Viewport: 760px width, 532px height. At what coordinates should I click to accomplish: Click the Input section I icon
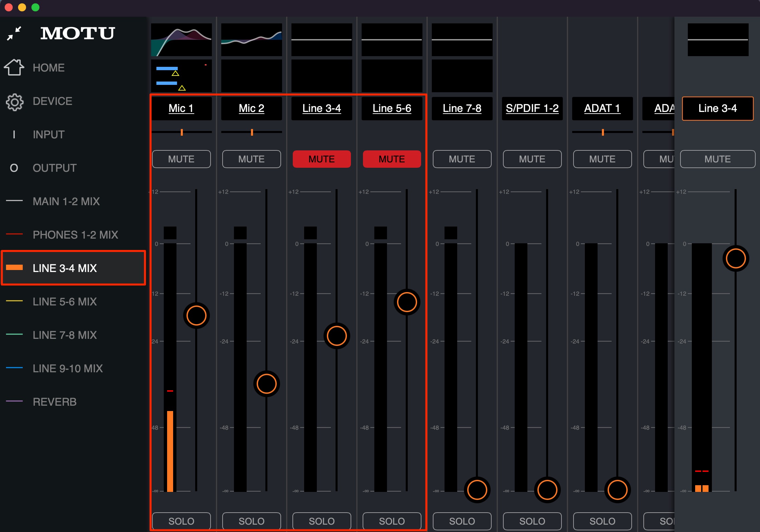(14, 134)
